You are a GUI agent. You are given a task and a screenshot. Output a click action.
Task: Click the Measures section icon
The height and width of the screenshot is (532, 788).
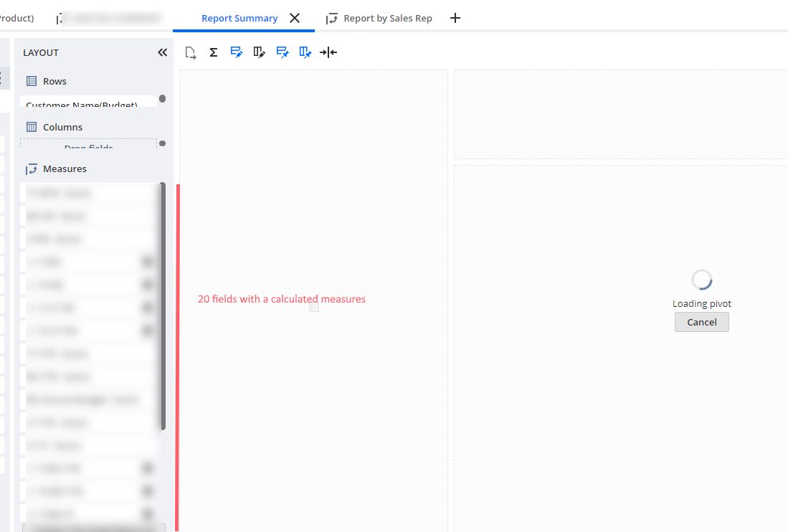pyautogui.click(x=32, y=168)
